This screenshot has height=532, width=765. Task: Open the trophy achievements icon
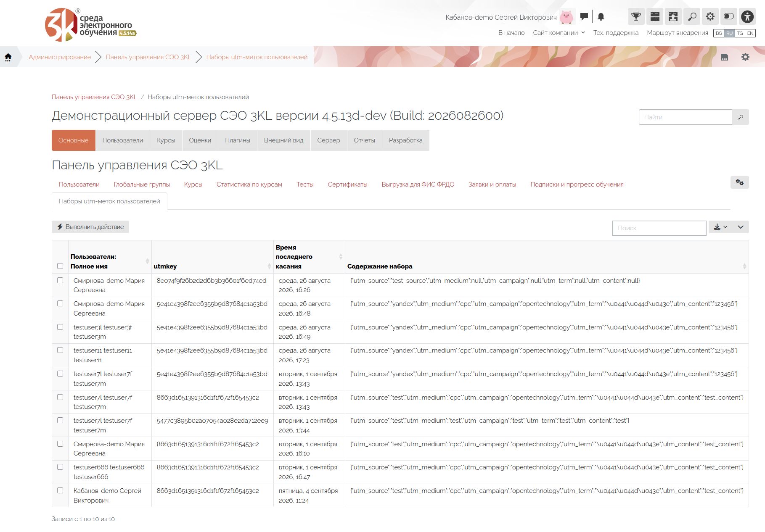(x=636, y=17)
